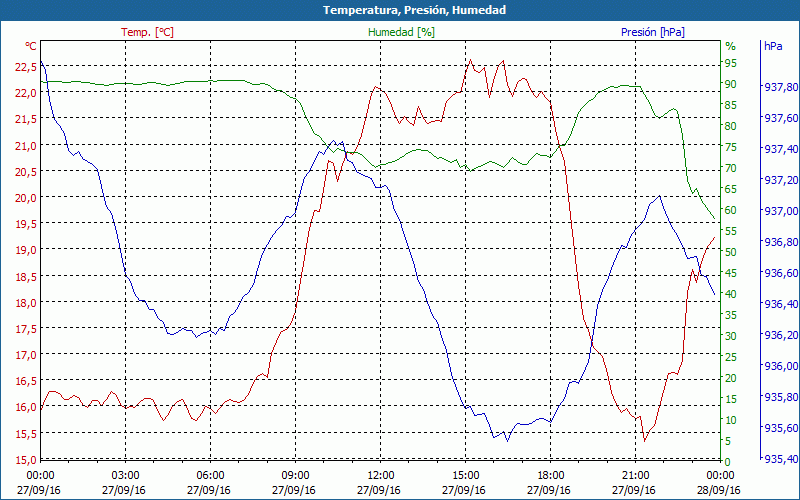Click the 935,40 value on the pressure axis
The height and width of the screenshot is (500, 800).
point(781,460)
